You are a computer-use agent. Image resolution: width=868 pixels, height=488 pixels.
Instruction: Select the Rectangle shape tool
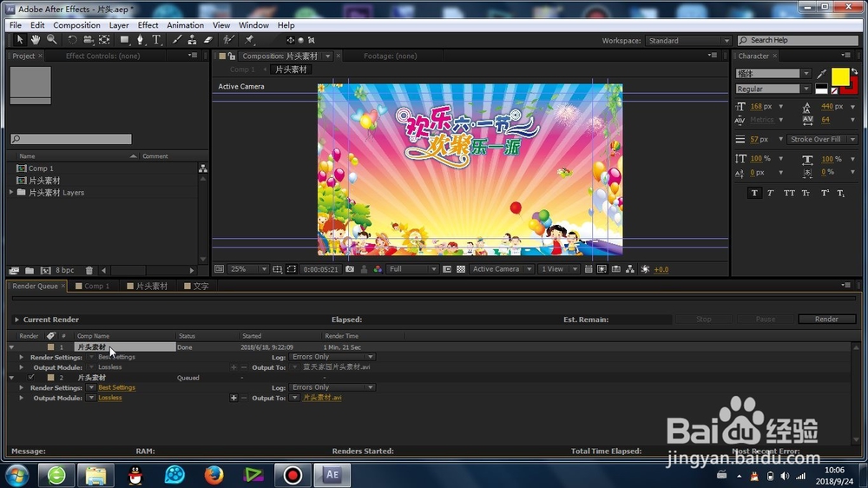point(124,40)
